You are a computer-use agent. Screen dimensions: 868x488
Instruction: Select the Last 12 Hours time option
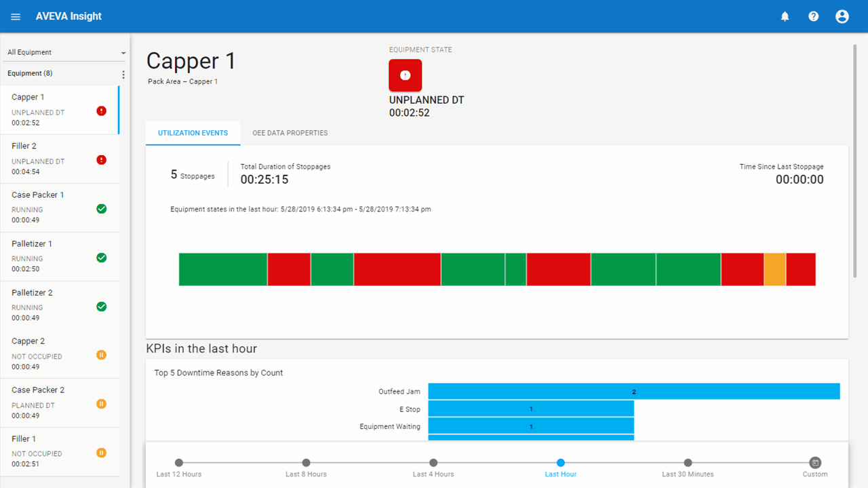179,463
